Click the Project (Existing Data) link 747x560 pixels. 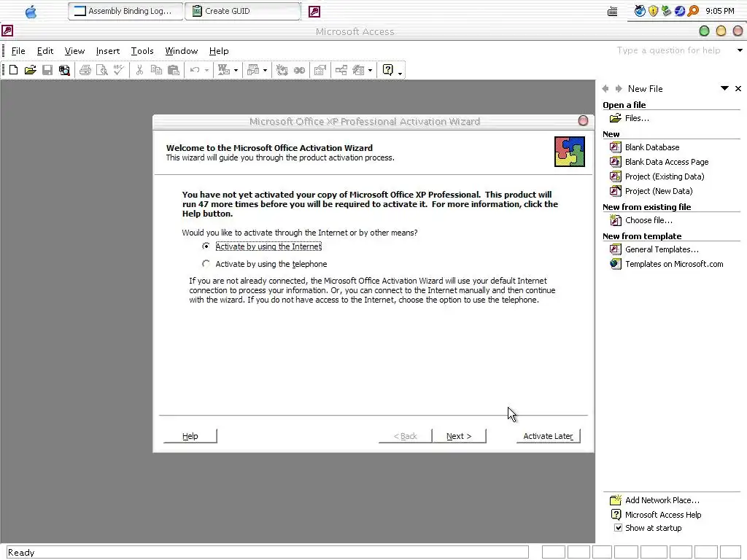pos(665,176)
